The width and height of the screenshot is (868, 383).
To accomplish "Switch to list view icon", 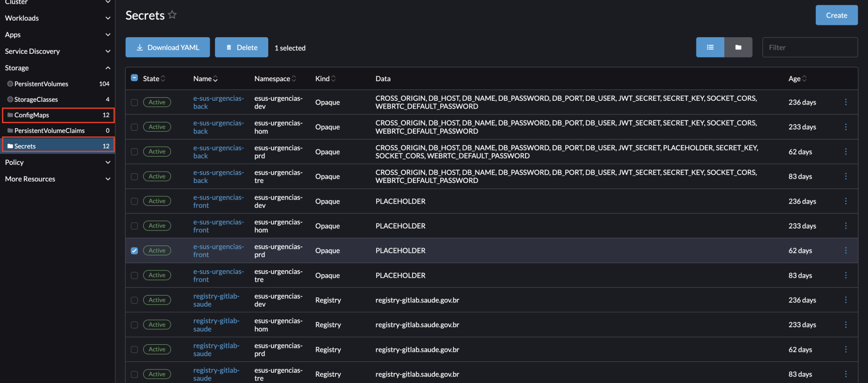I will coord(710,48).
